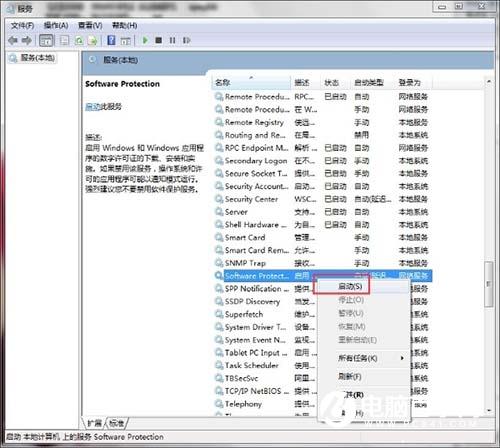The width and height of the screenshot is (500, 448).
Task: Click the Back arrow in toolbar
Action: pyautogui.click(x=13, y=41)
